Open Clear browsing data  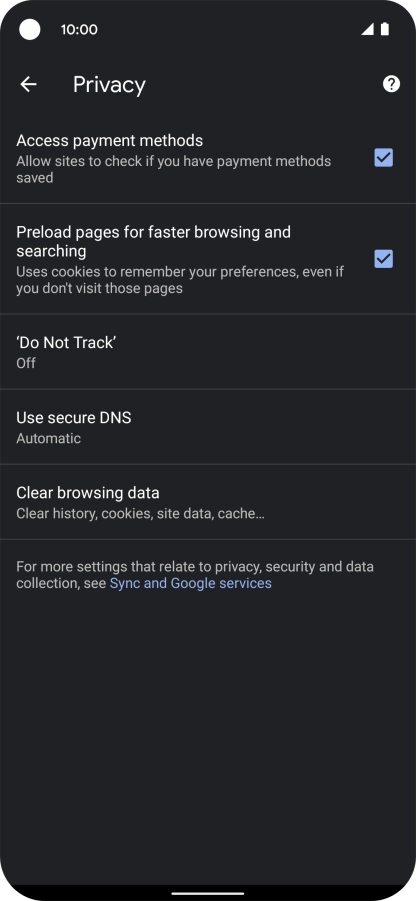pyautogui.click(x=208, y=502)
